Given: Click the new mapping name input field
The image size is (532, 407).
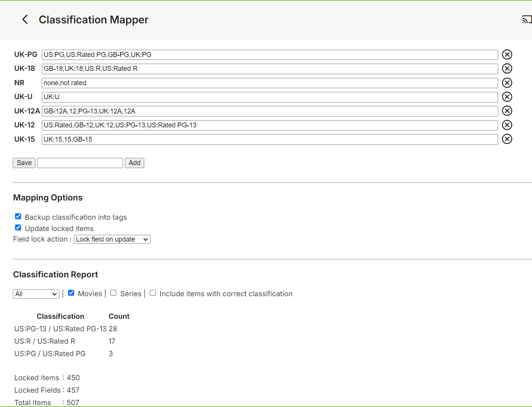Looking at the screenshot, I should [x=80, y=162].
